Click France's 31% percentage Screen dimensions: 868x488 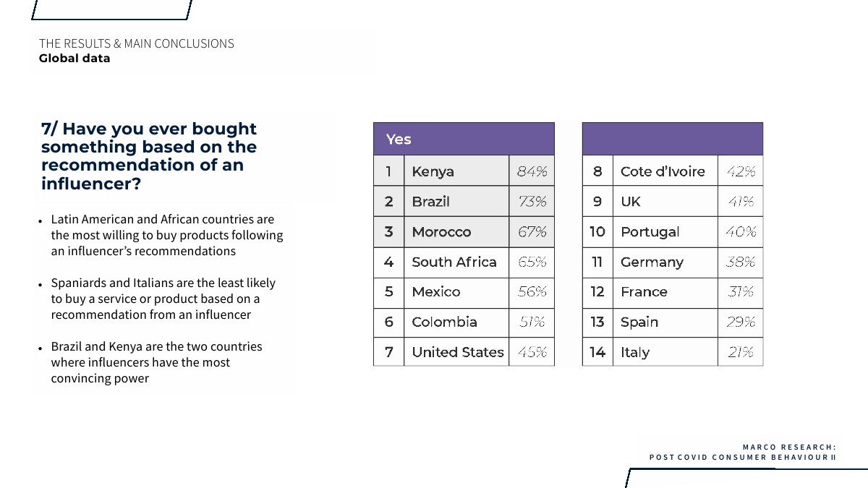point(741,292)
